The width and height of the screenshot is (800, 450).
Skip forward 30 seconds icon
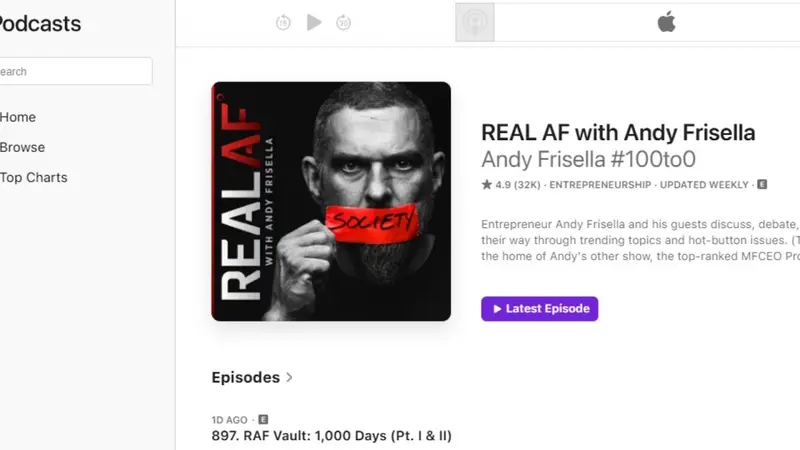pyautogui.click(x=343, y=22)
